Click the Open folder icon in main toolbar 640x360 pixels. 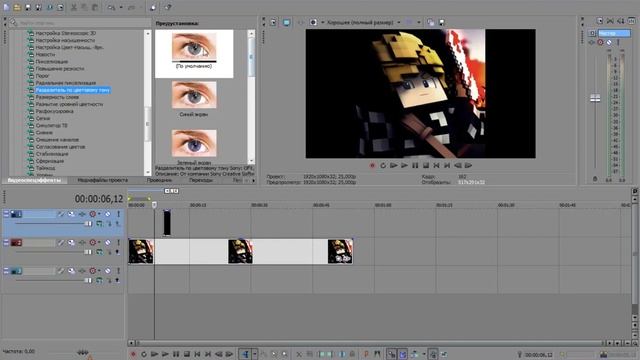point(17,7)
